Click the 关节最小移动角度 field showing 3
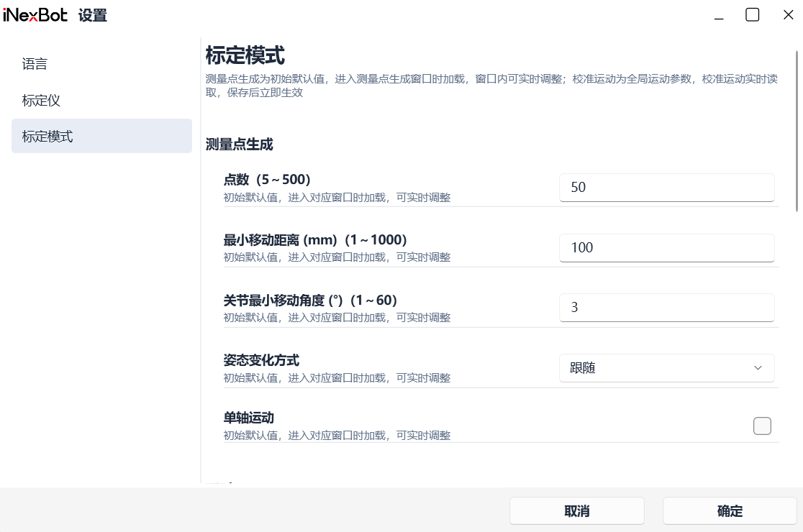The width and height of the screenshot is (803, 532). click(x=667, y=308)
